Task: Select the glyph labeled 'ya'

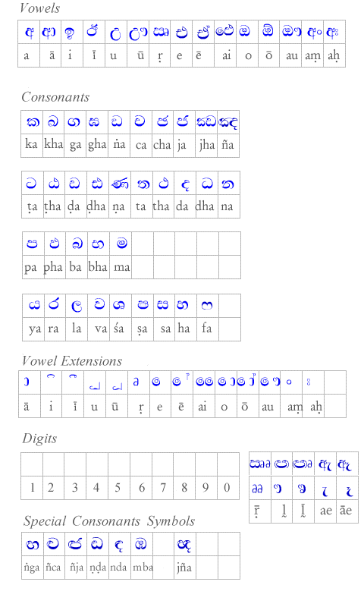Action: pyautogui.click(x=34, y=306)
